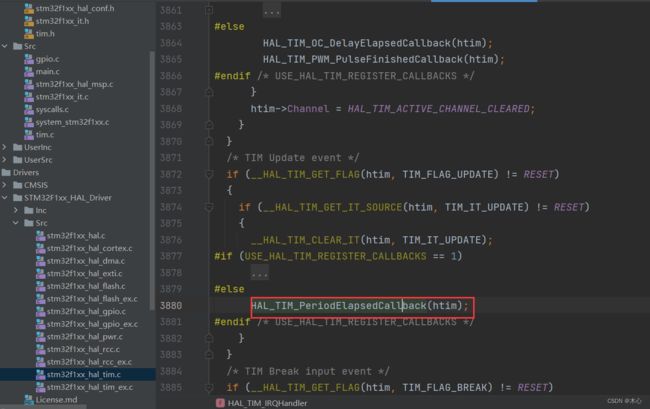This screenshot has height=409, width=650.
Task: Toggle code fold marker at line 3872
Action: [x=209, y=174]
